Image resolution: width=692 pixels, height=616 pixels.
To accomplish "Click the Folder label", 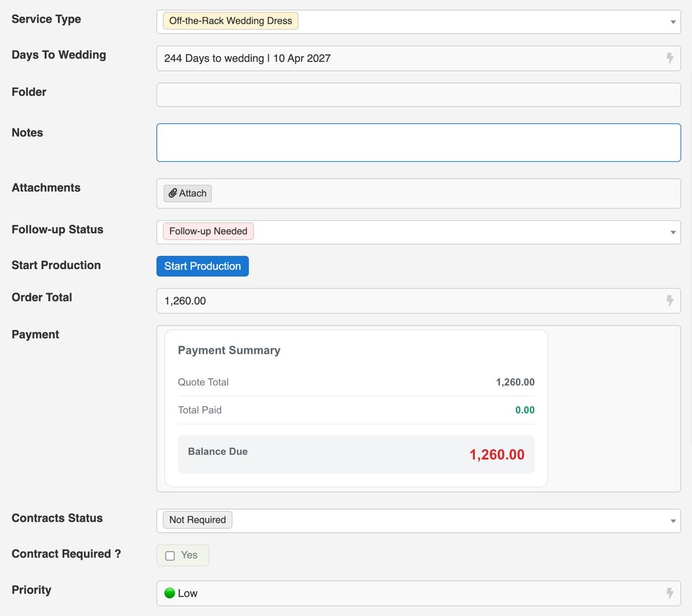I will coord(29,92).
